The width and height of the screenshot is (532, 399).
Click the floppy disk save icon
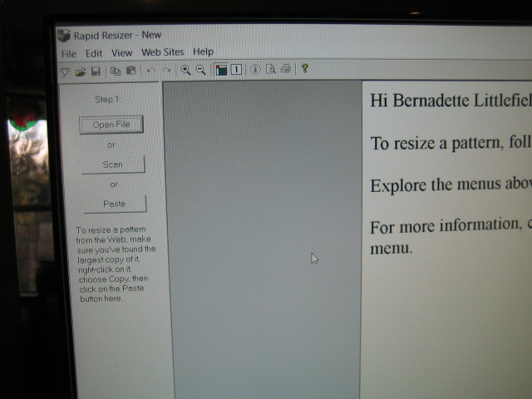pyautogui.click(x=96, y=71)
